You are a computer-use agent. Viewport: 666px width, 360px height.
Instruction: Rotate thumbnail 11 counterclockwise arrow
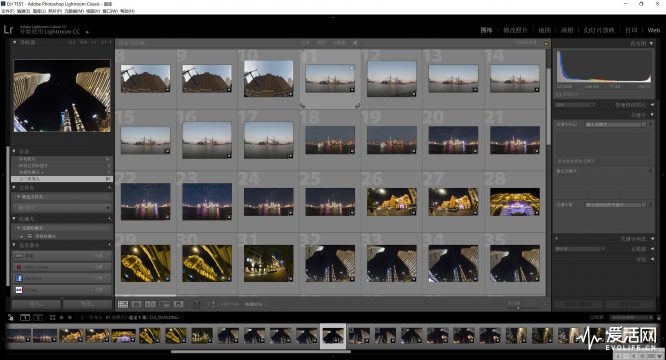(302, 105)
